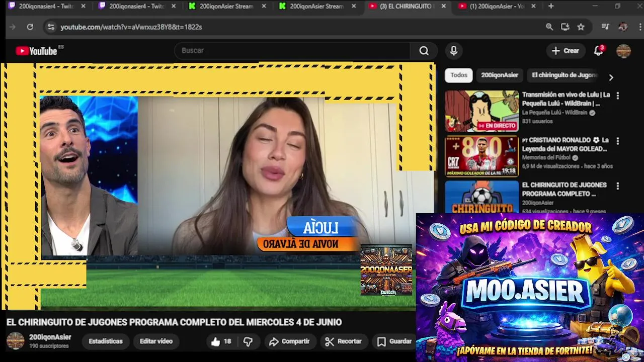644x362 pixels.
Task: Reload the page with the refresh icon
Action: (30, 27)
